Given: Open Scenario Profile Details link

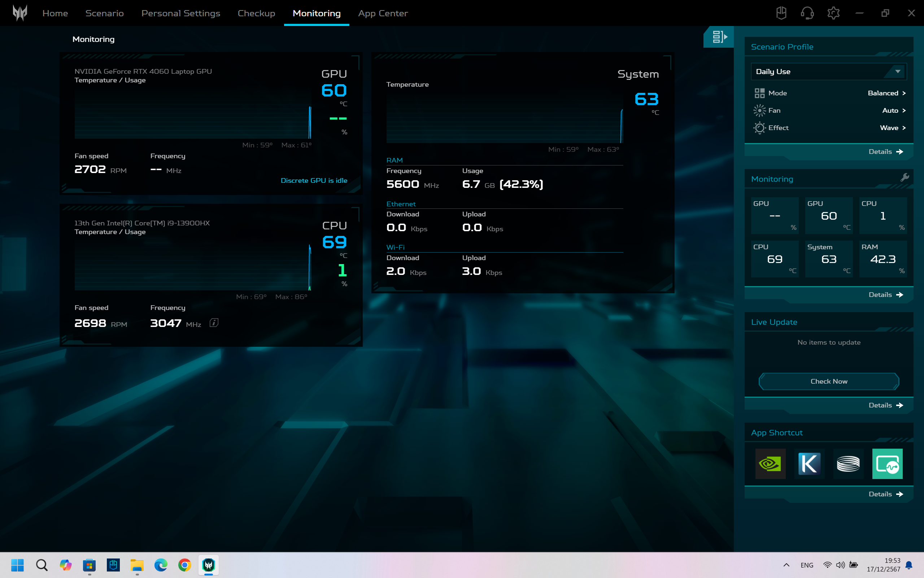Looking at the screenshot, I should pos(886,152).
